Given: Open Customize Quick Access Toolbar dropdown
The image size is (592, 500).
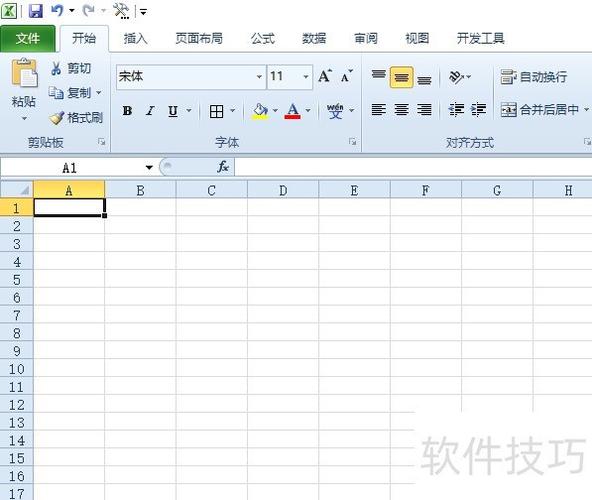Looking at the screenshot, I should point(143,12).
